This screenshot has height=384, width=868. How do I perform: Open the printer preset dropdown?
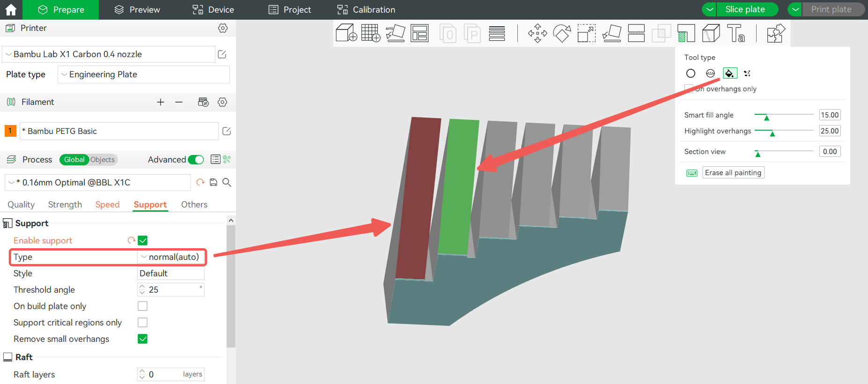click(109, 54)
